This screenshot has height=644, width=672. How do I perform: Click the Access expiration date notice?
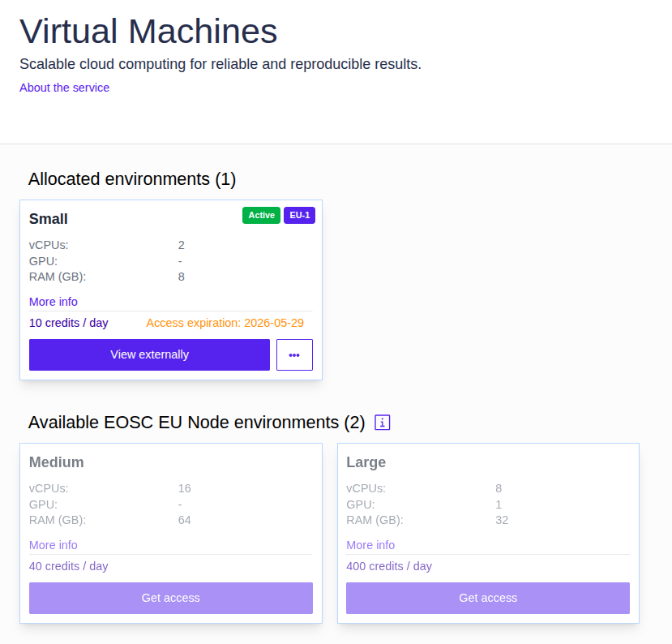(225, 323)
